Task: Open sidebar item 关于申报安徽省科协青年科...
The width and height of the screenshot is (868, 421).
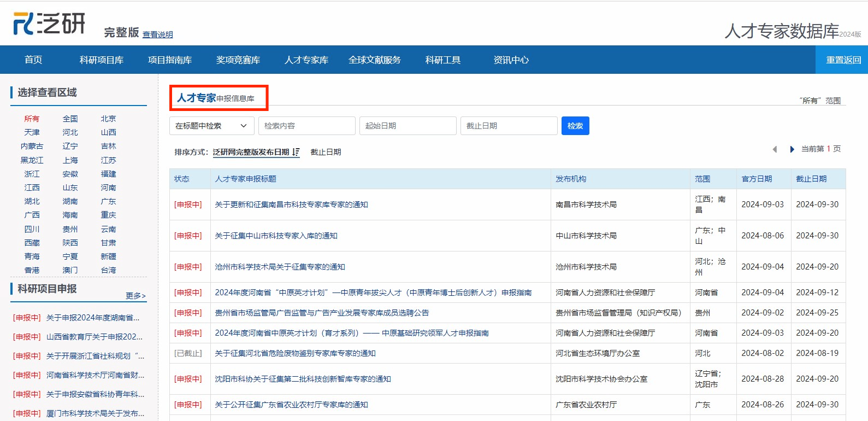Action: coord(95,394)
